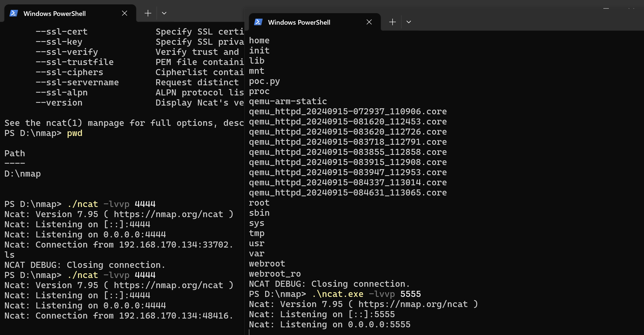The height and width of the screenshot is (335, 644).
Task: Open a new tab in right window
Action: click(393, 22)
